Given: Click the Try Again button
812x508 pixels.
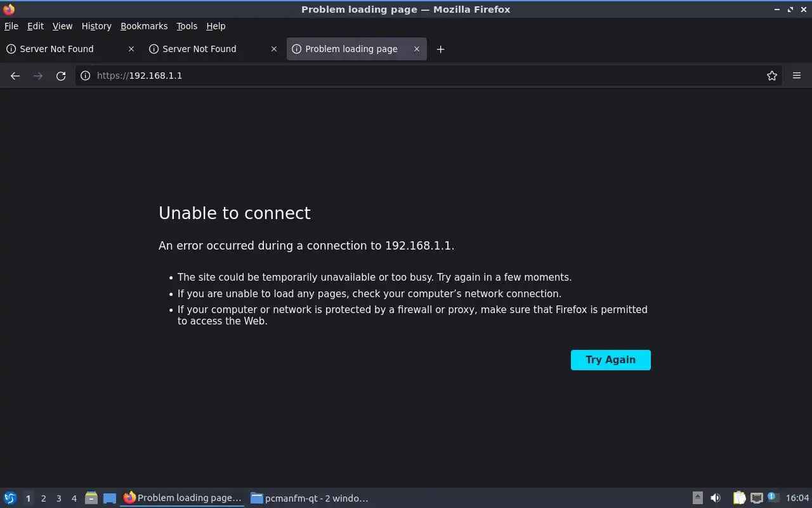Looking at the screenshot, I should [x=611, y=360].
